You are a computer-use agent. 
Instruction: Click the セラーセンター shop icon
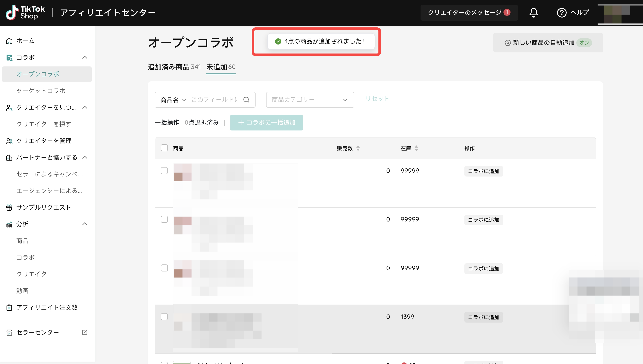click(9, 332)
